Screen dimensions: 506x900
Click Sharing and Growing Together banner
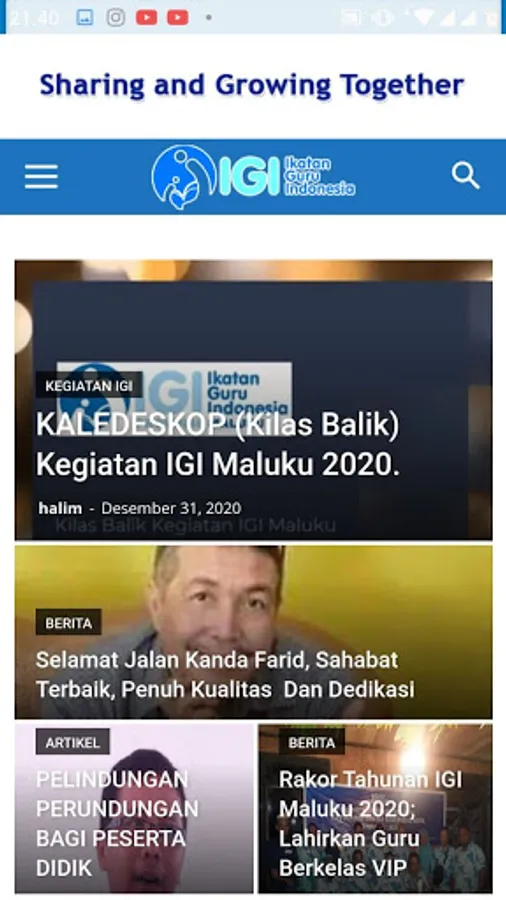[x=252, y=86]
